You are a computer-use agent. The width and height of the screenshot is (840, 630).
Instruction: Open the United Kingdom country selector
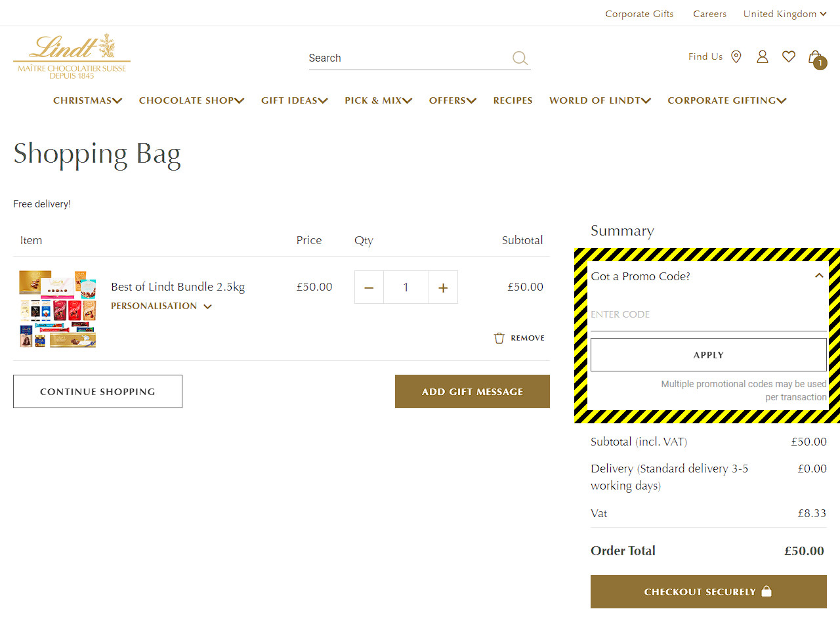click(785, 14)
